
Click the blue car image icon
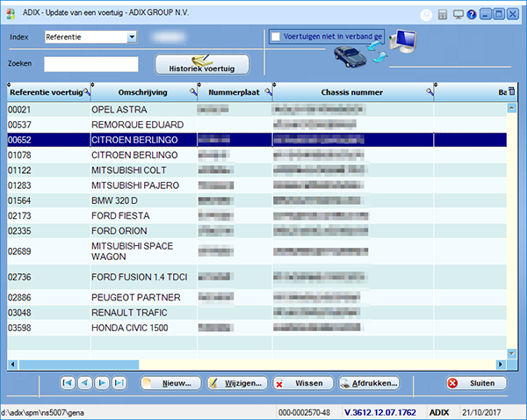tap(350, 56)
